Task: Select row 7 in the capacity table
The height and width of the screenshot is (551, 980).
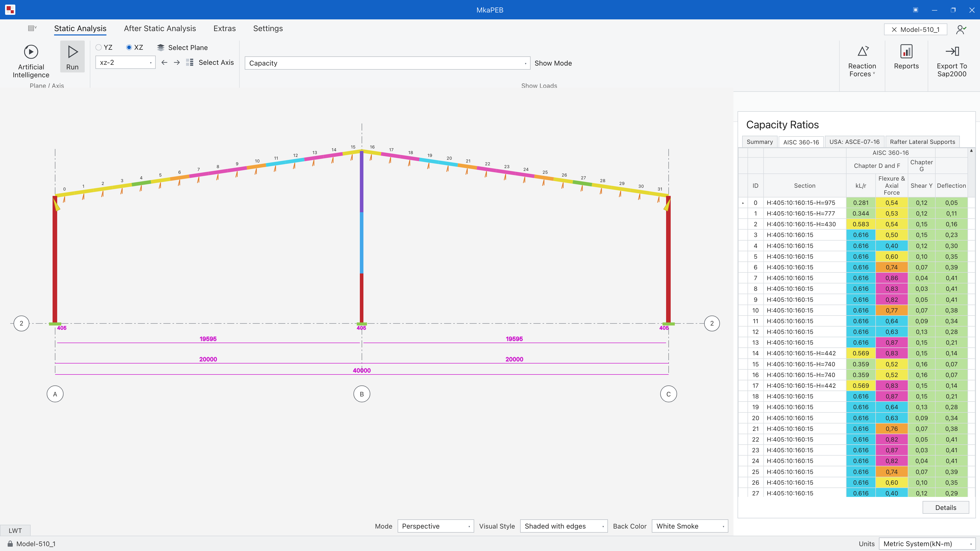Action: point(854,278)
